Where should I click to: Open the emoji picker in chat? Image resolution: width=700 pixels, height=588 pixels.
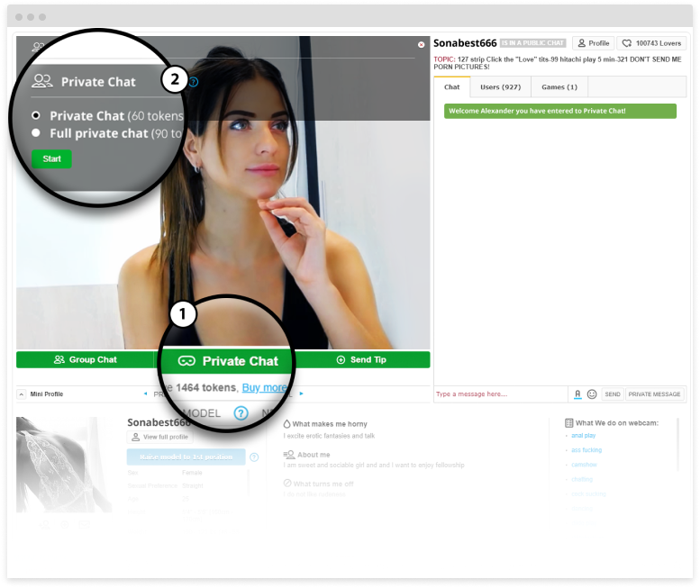tap(592, 394)
